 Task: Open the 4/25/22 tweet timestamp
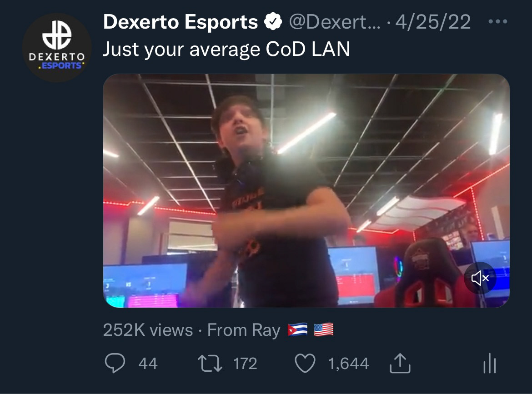tap(433, 22)
